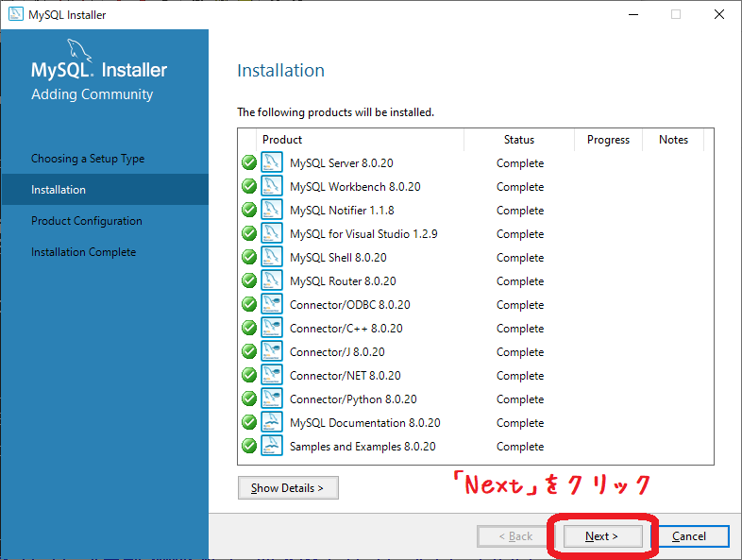The width and height of the screenshot is (742, 560).
Task: Click the < Back button
Action: pos(515,535)
